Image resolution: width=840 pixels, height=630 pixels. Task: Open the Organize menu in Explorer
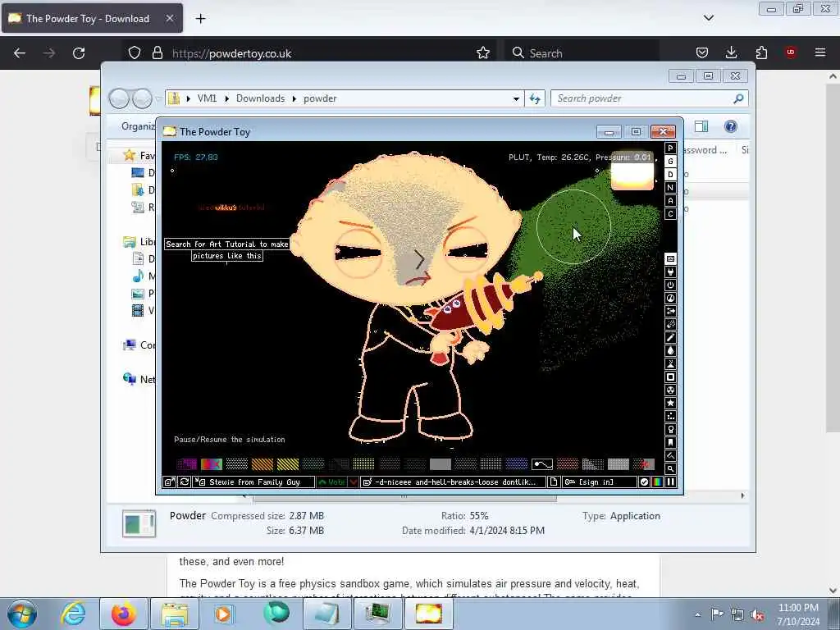138,126
